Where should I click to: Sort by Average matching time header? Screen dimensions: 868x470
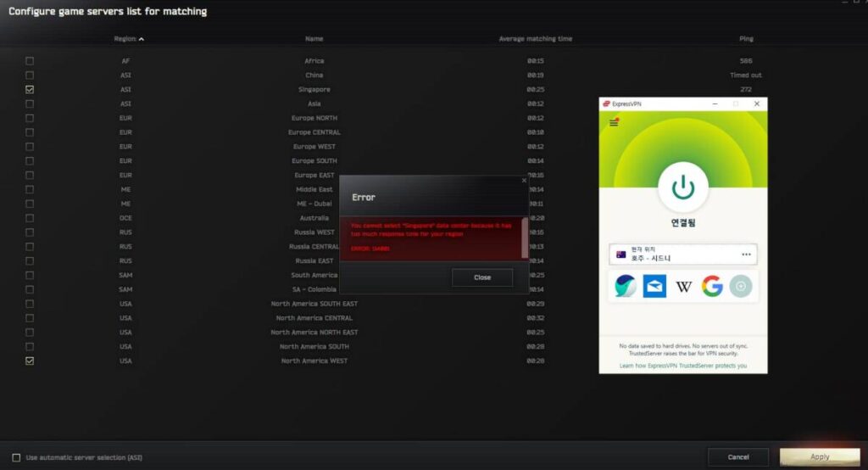click(x=535, y=39)
